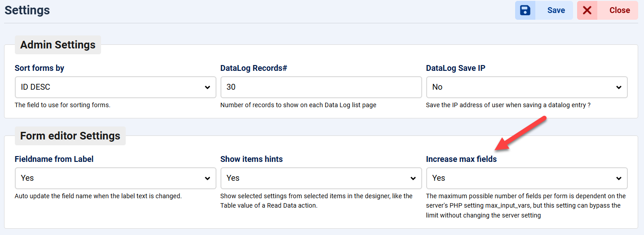Screen dimensions: 644x235
Task: Click the DataLog Records# input field
Action: [321, 87]
